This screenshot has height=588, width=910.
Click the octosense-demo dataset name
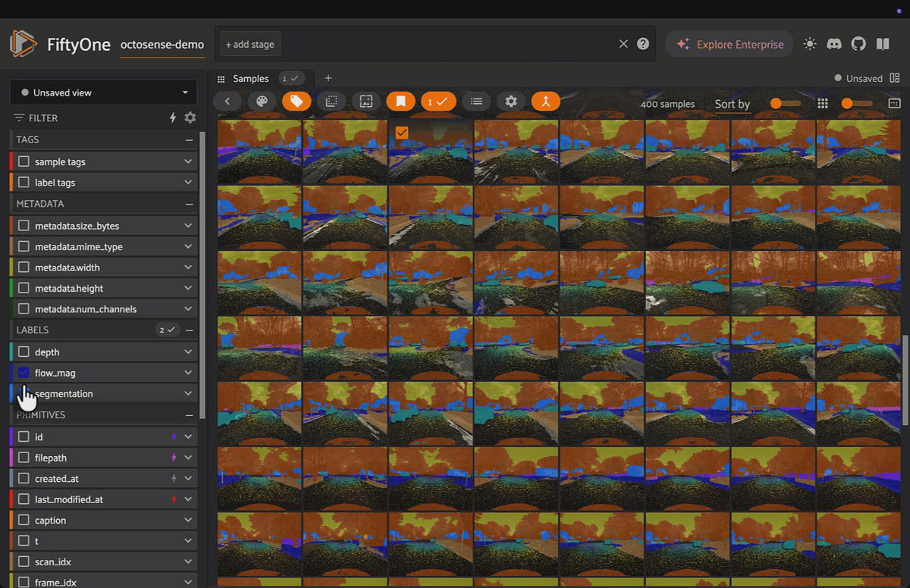(162, 45)
